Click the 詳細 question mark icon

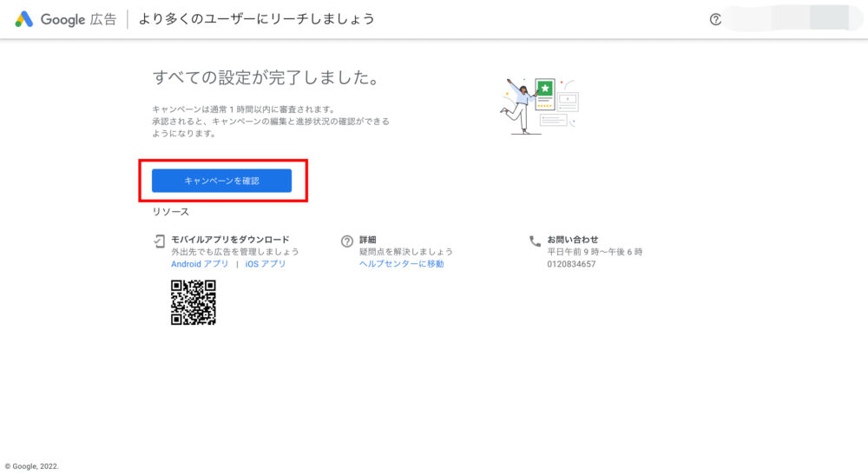click(x=347, y=241)
